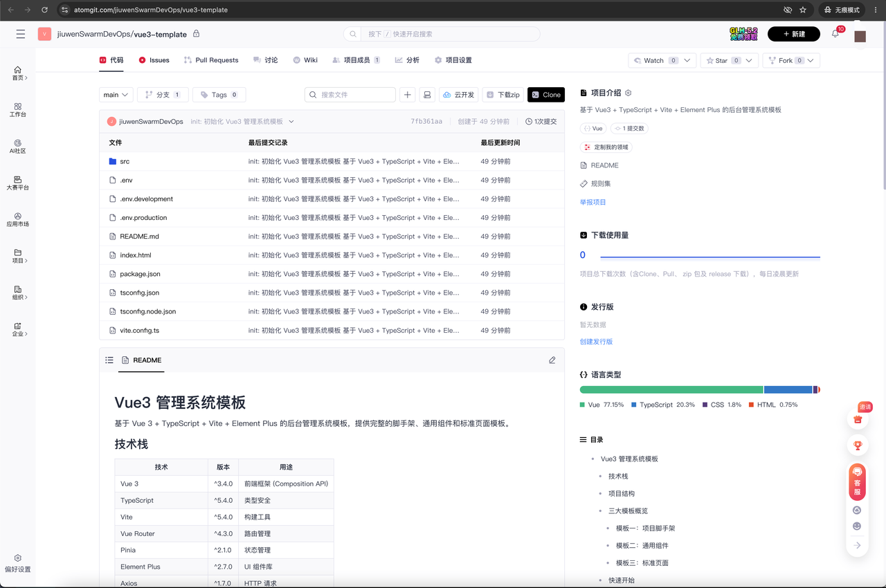Image resolution: width=886 pixels, height=588 pixels.
Task: Open the gear settings beside 项目介绍
Action: coord(629,93)
